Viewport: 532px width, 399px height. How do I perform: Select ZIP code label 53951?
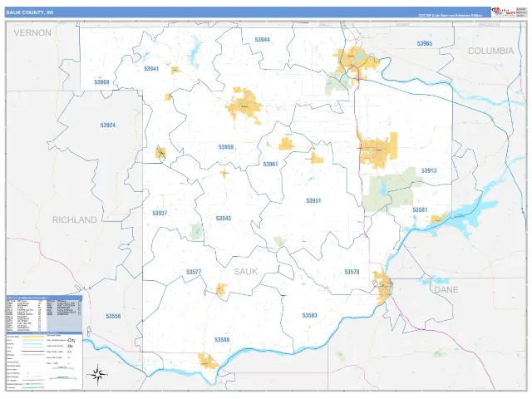click(x=313, y=201)
